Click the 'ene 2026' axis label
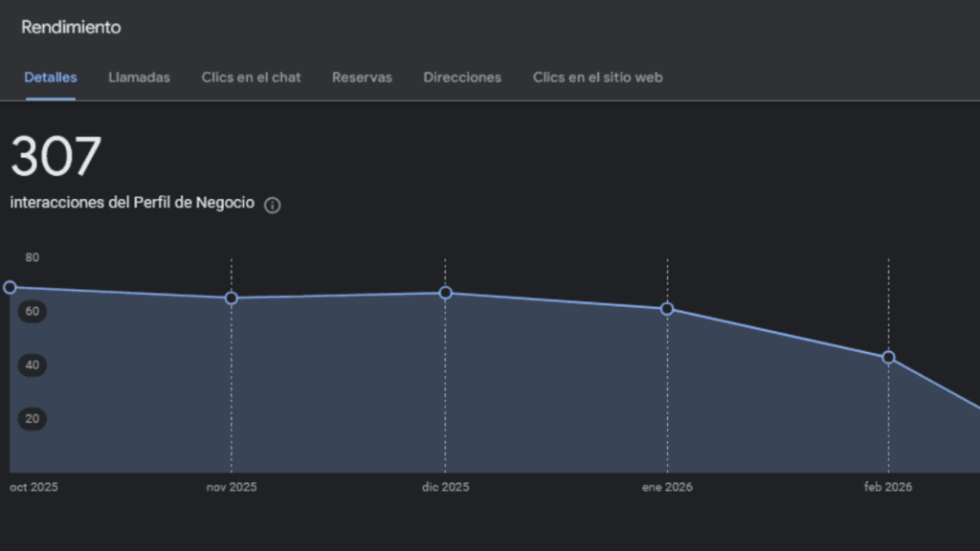This screenshot has width=980, height=551. tap(667, 487)
